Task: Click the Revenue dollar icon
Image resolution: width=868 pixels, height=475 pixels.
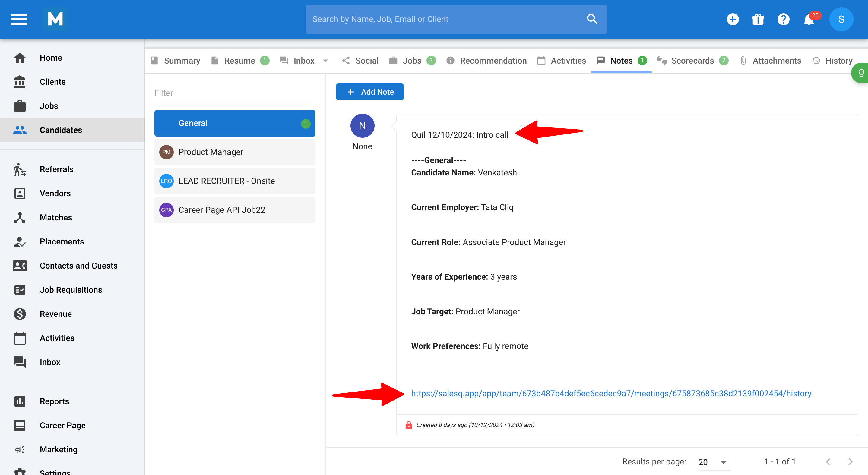Action: pos(20,314)
